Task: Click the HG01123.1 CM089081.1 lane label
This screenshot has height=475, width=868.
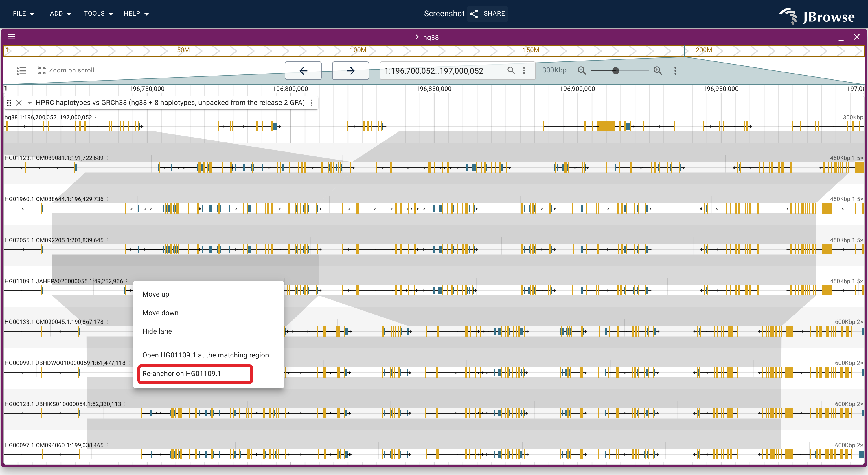Action: (54, 158)
